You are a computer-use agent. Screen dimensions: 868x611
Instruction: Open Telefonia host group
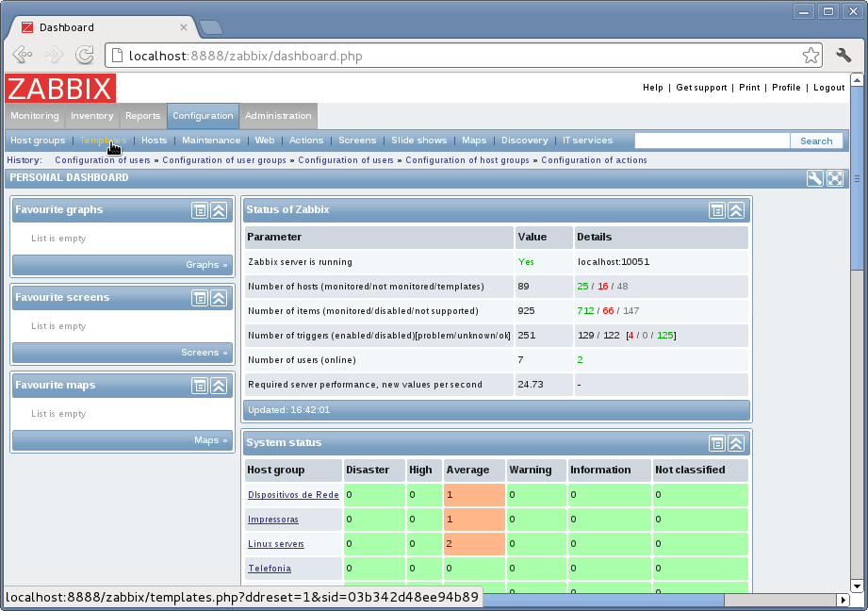[270, 569]
